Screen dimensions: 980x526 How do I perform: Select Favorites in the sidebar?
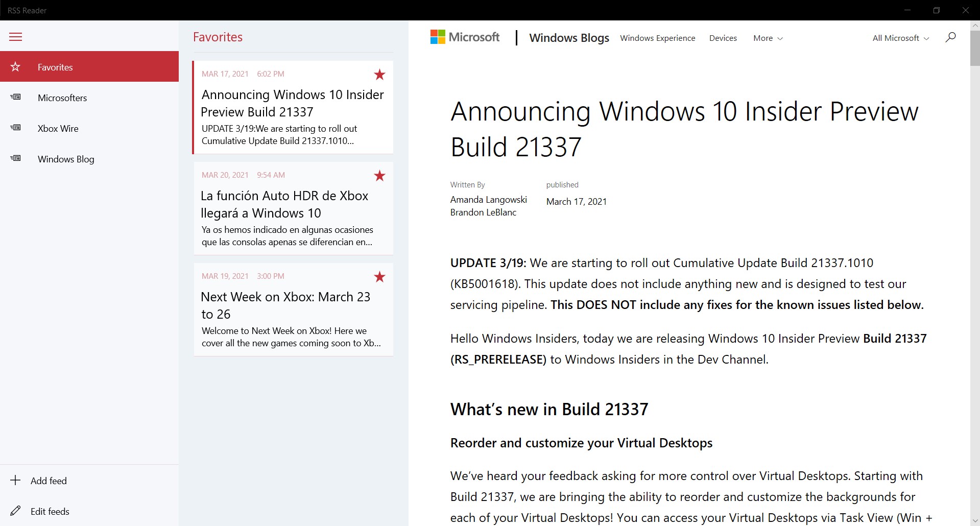pos(55,67)
